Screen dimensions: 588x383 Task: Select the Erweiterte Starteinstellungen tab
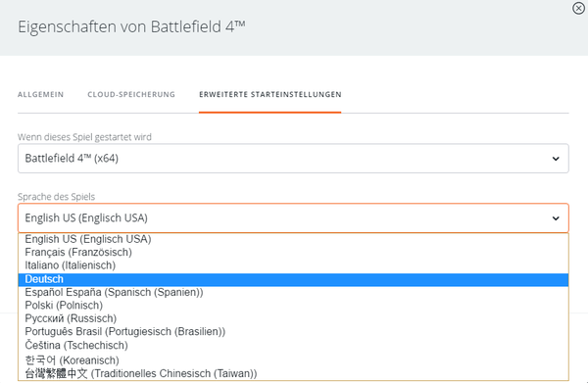(270, 94)
